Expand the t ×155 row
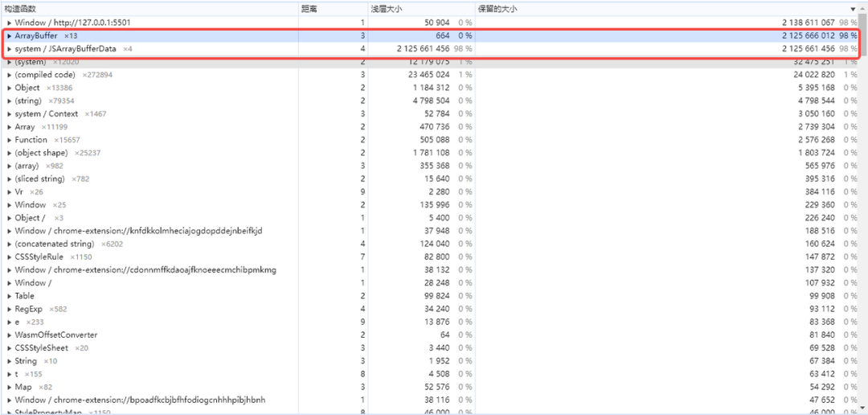 10,374
